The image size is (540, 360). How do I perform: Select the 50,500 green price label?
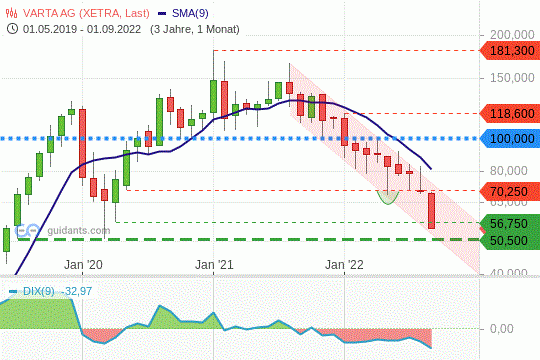pos(510,241)
